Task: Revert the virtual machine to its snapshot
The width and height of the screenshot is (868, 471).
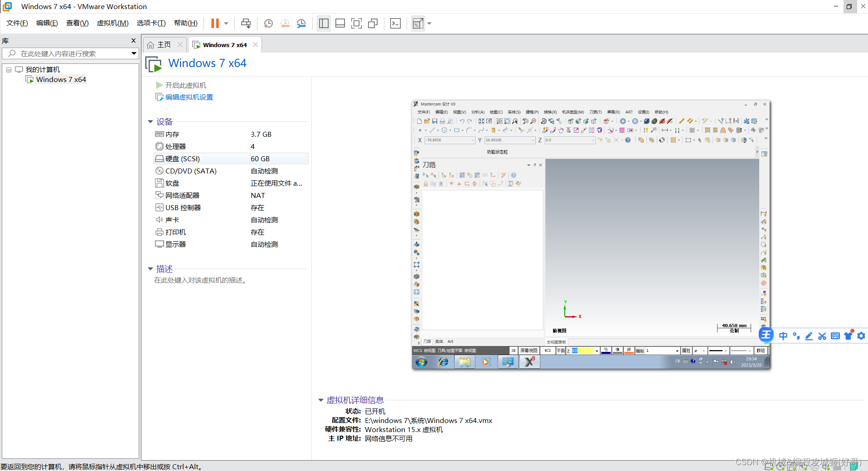Action: pos(285,23)
